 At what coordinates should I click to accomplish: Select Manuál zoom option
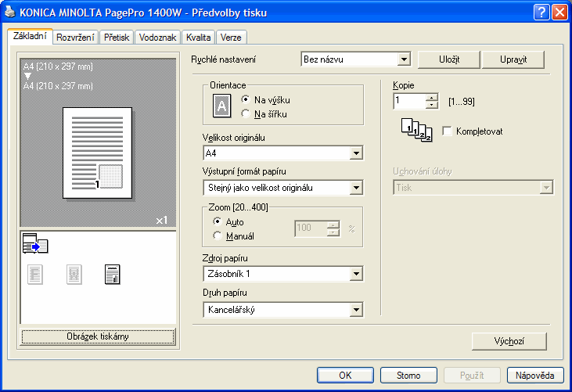point(218,236)
